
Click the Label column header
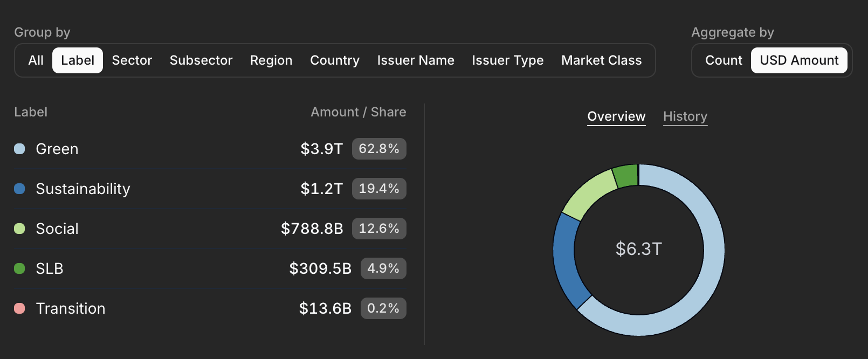coord(31,112)
